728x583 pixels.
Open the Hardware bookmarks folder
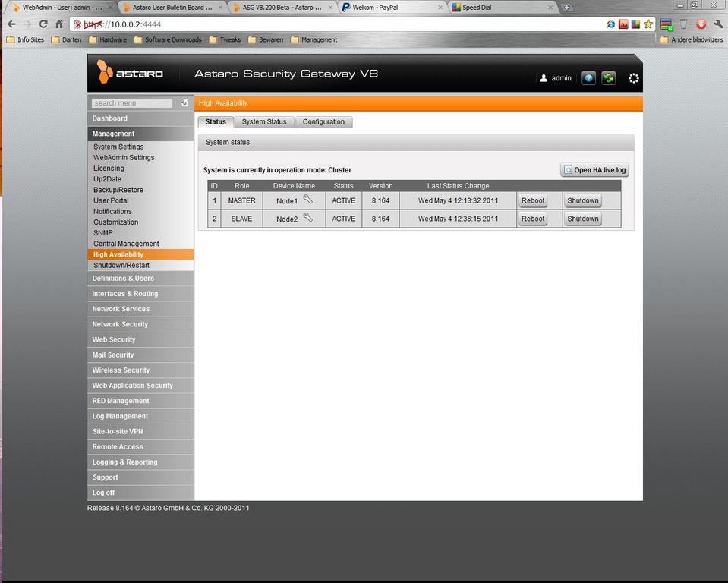[x=108, y=40]
